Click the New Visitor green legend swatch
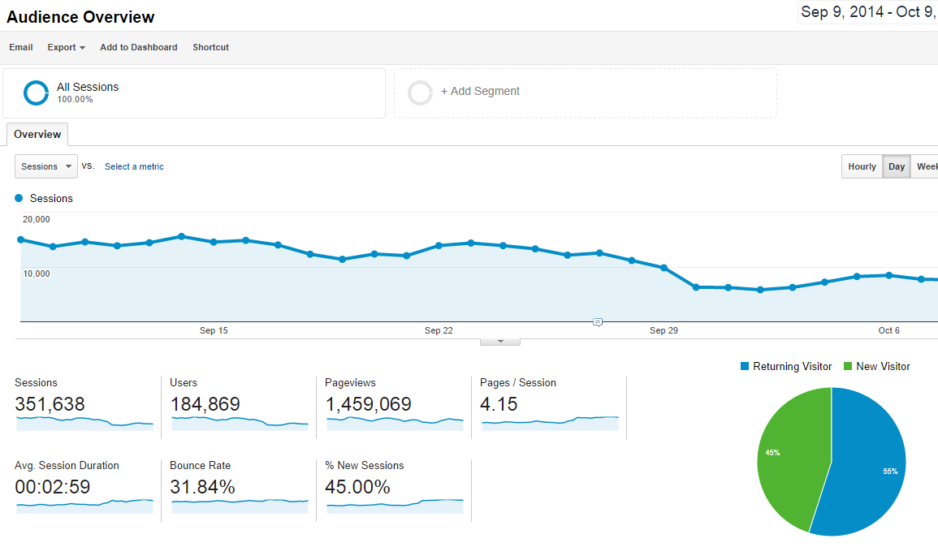Image resolution: width=938 pixels, height=560 pixels. (848, 366)
